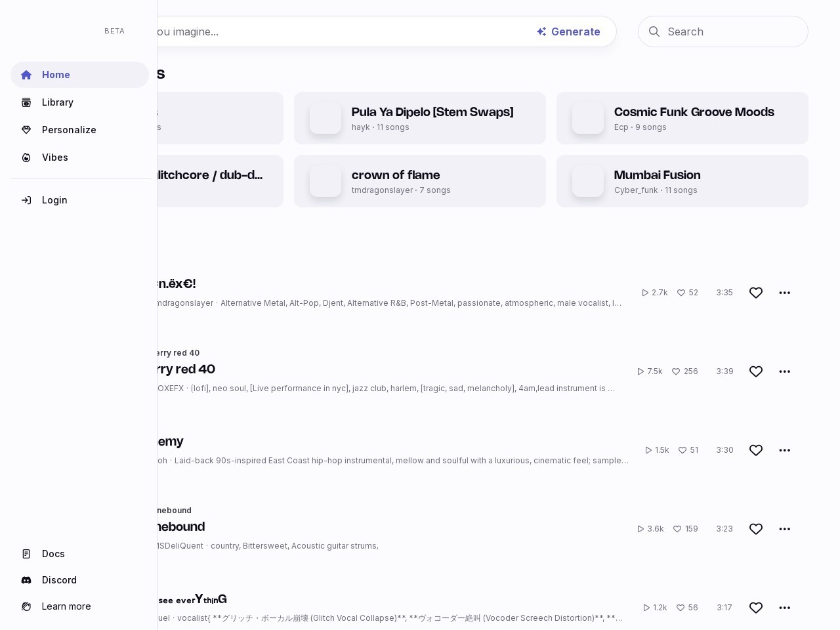Open three-dot menu for the 3:17 song
This screenshot has height=630, width=840.
784,608
